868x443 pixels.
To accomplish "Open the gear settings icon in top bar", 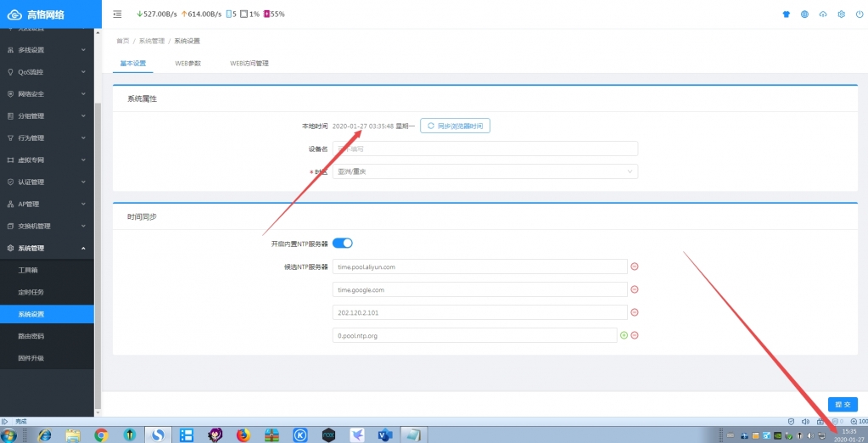I will (x=842, y=14).
